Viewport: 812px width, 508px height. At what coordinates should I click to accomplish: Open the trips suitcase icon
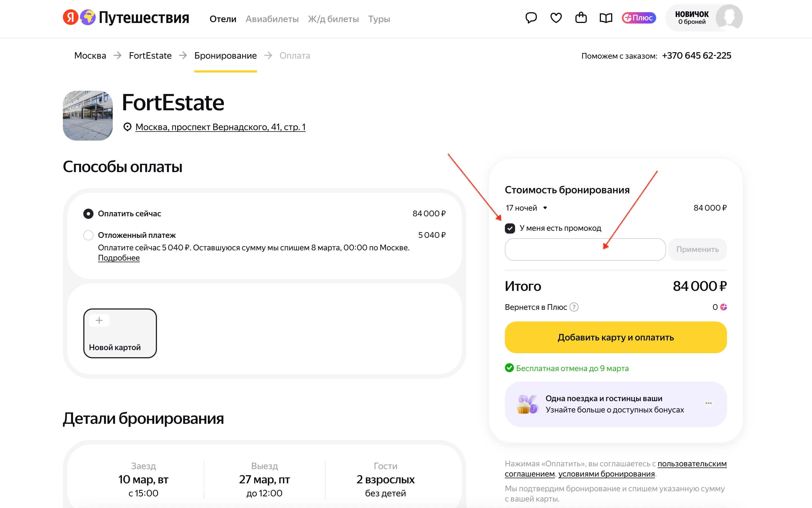[581, 18]
